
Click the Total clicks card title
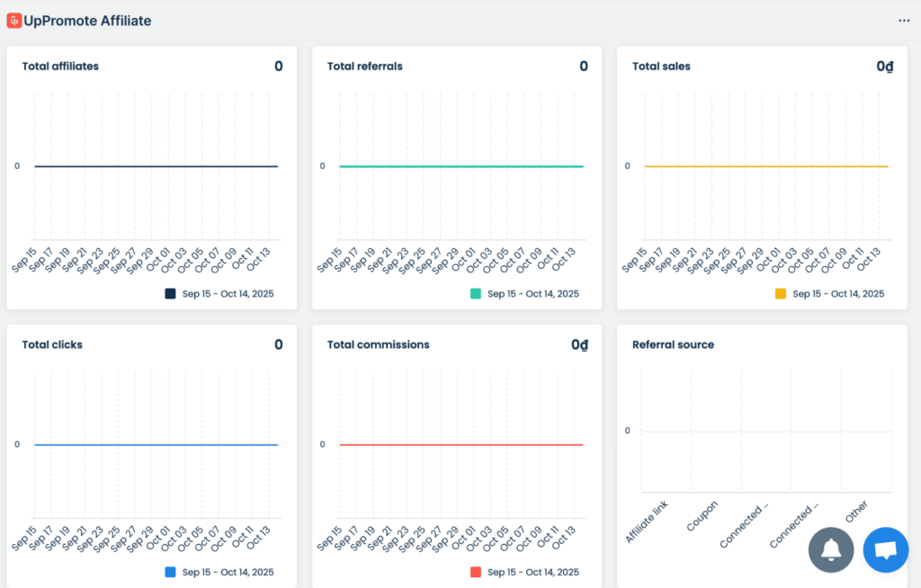tap(52, 345)
